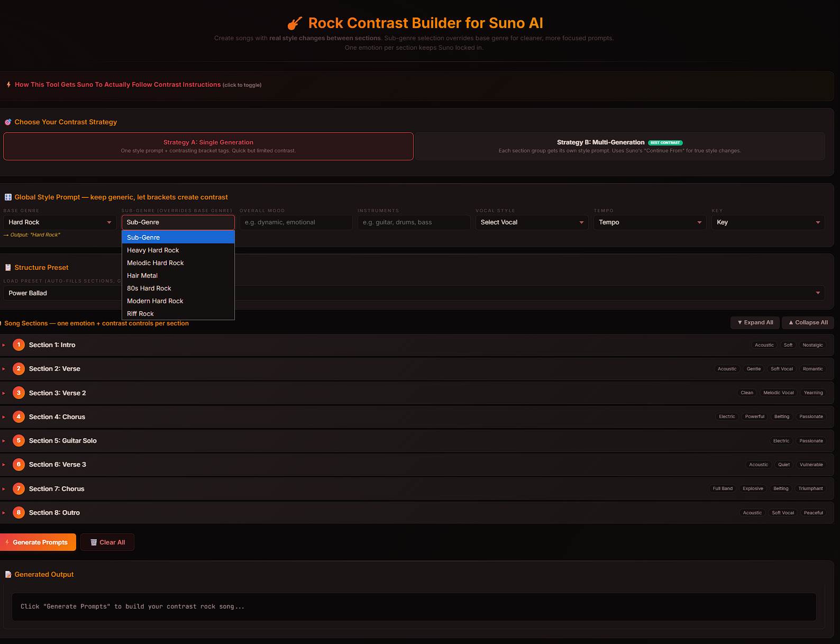Click the Clear All button
The height and width of the screenshot is (644, 840).
[107, 542]
